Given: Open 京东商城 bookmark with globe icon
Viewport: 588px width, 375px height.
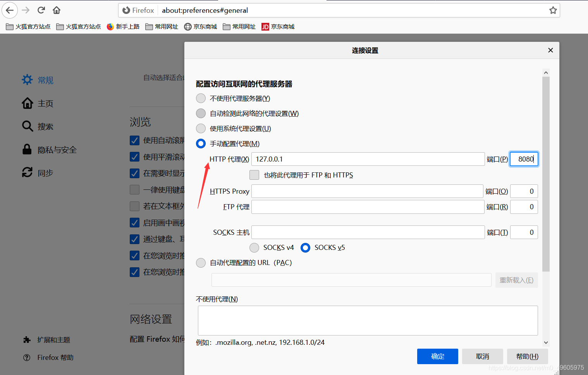Looking at the screenshot, I should coord(201,27).
